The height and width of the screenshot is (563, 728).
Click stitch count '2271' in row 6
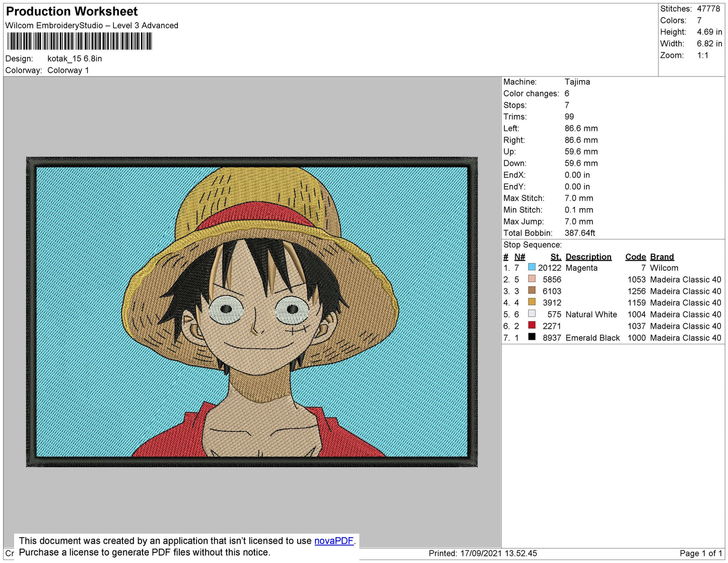[552, 326]
